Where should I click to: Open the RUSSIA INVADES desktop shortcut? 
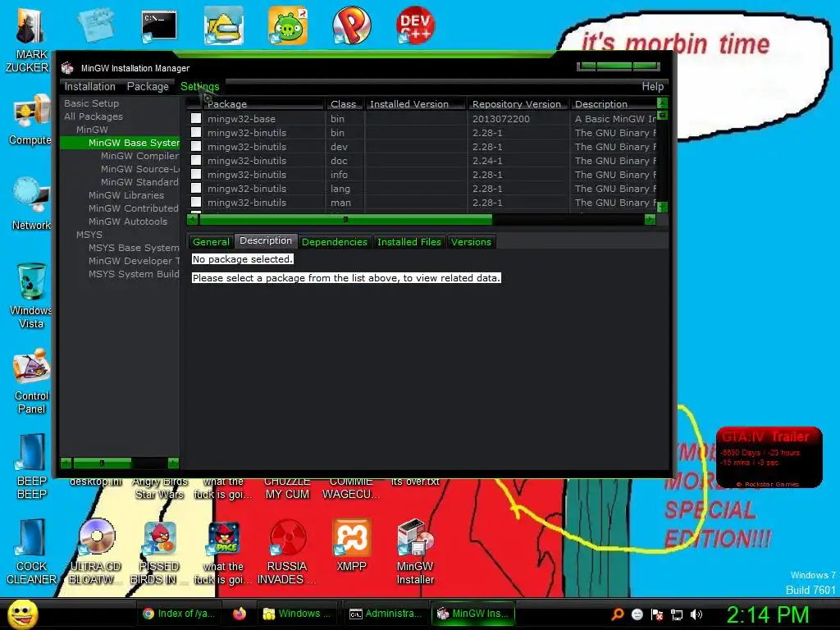(x=287, y=552)
